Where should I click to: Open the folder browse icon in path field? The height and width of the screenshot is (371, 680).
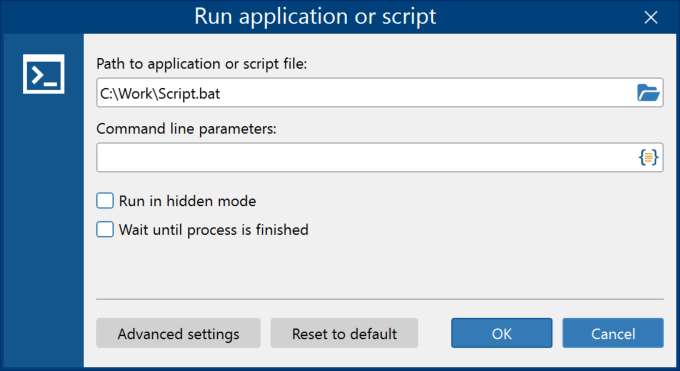648,92
